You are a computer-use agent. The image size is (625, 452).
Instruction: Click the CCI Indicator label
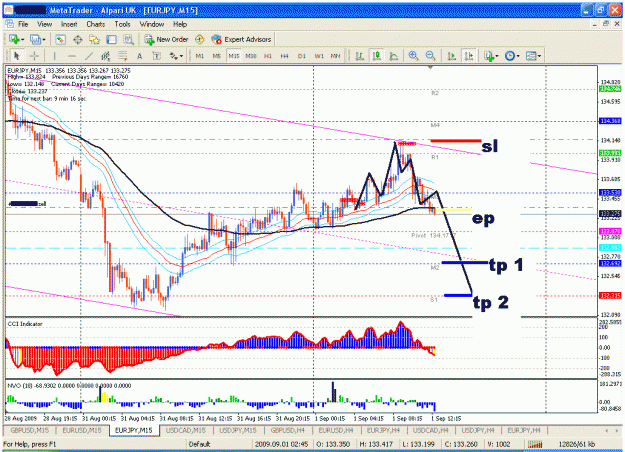tap(25, 324)
